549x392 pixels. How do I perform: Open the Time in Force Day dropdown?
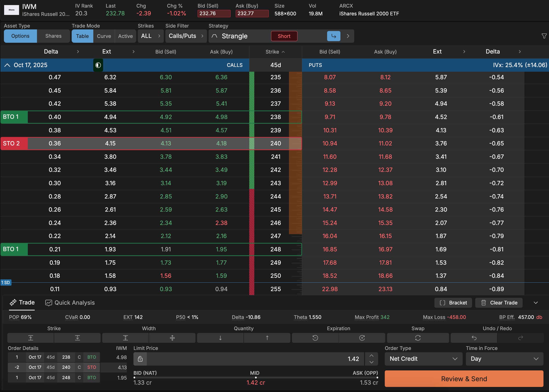(504, 359)
